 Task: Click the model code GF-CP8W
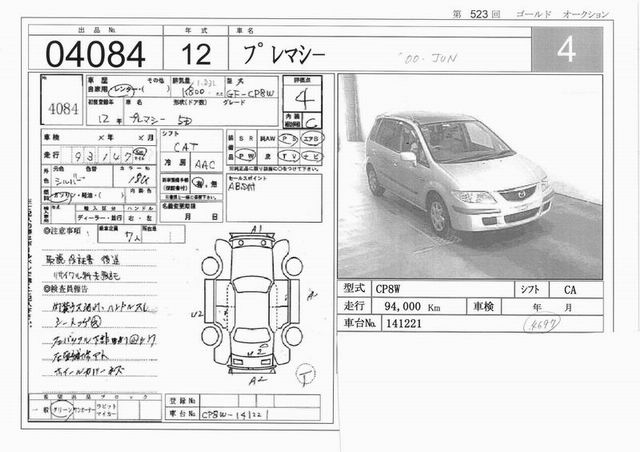tap(251, 93)
